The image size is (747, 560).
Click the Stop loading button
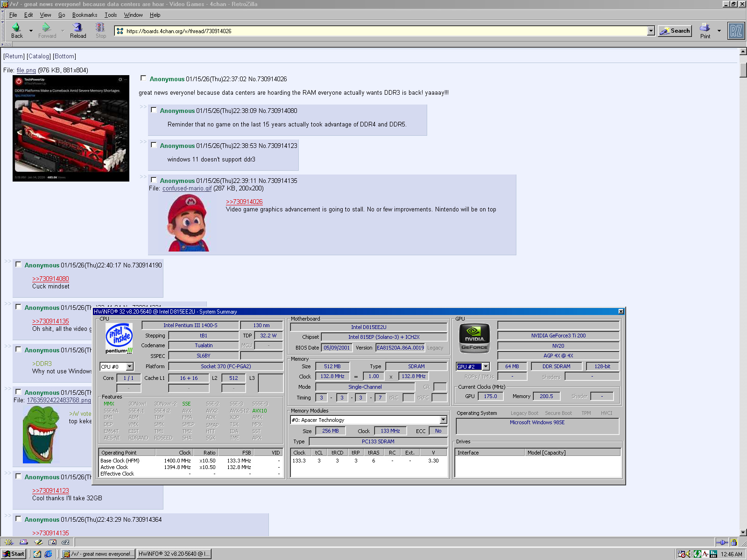tap(101, 31)
